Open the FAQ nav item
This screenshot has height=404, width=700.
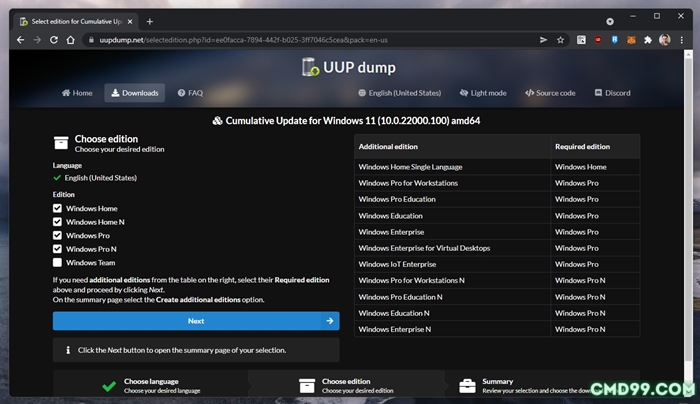point(190,93)
